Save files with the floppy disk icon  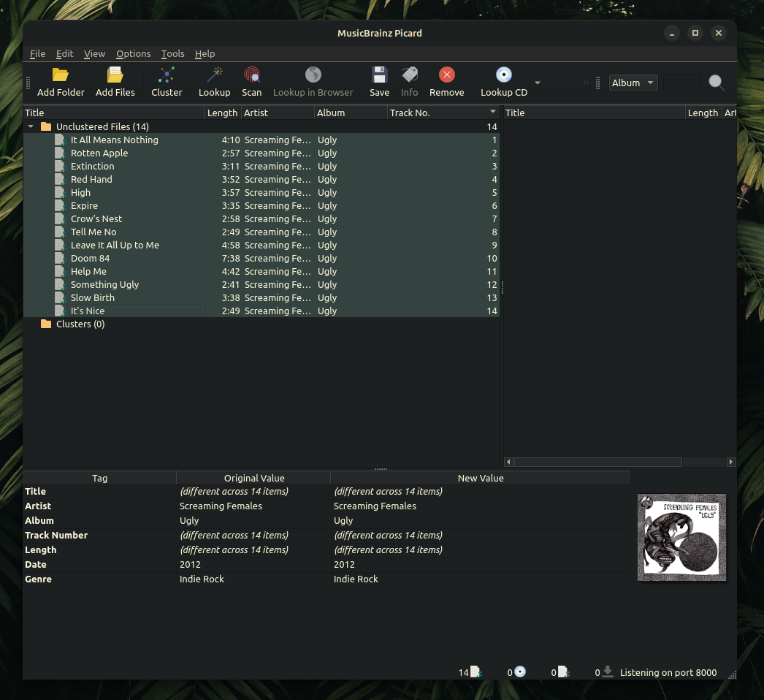[379, 75]
